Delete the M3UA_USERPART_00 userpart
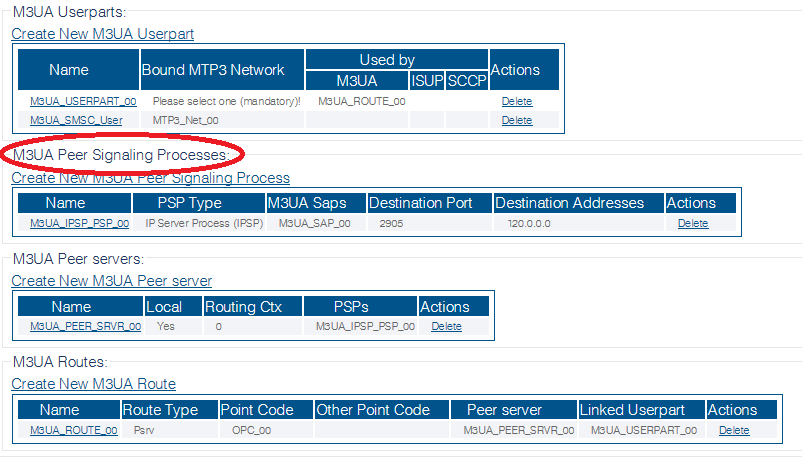Screen dimensions: 802x457 517,101
